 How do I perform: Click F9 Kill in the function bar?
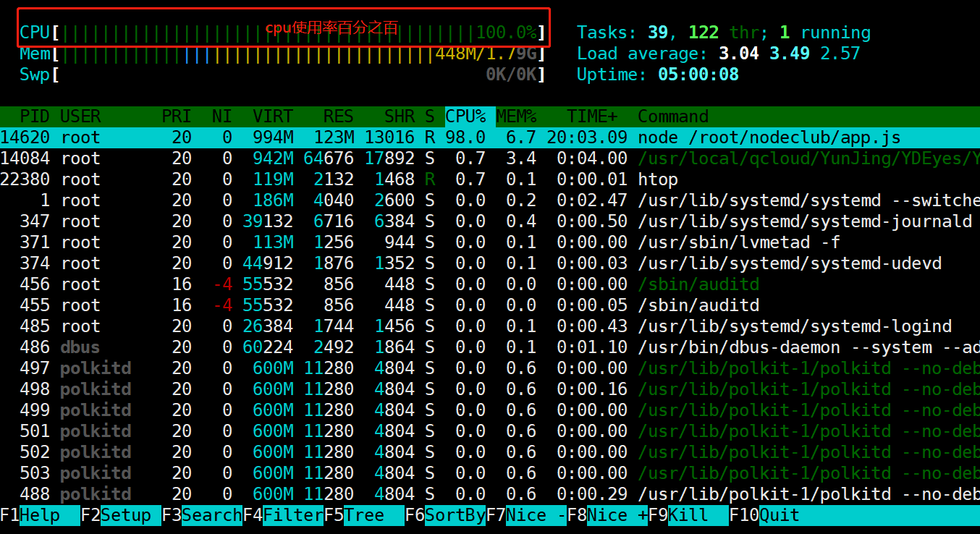688,515
